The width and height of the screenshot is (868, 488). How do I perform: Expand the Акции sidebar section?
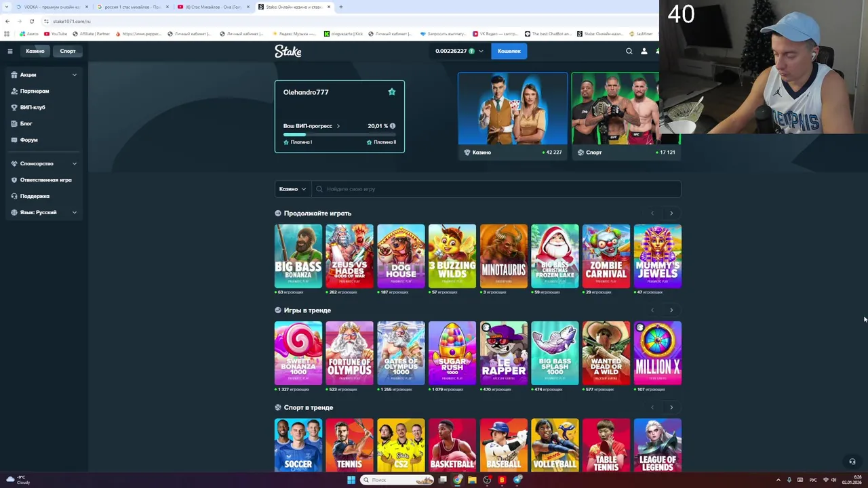point(75,75)
